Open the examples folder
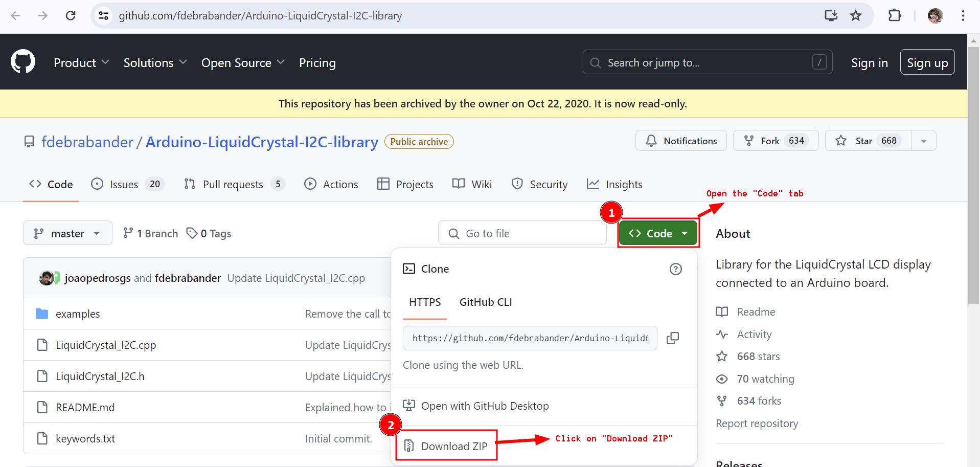The image size is (980, 467). tap(78, 314)
